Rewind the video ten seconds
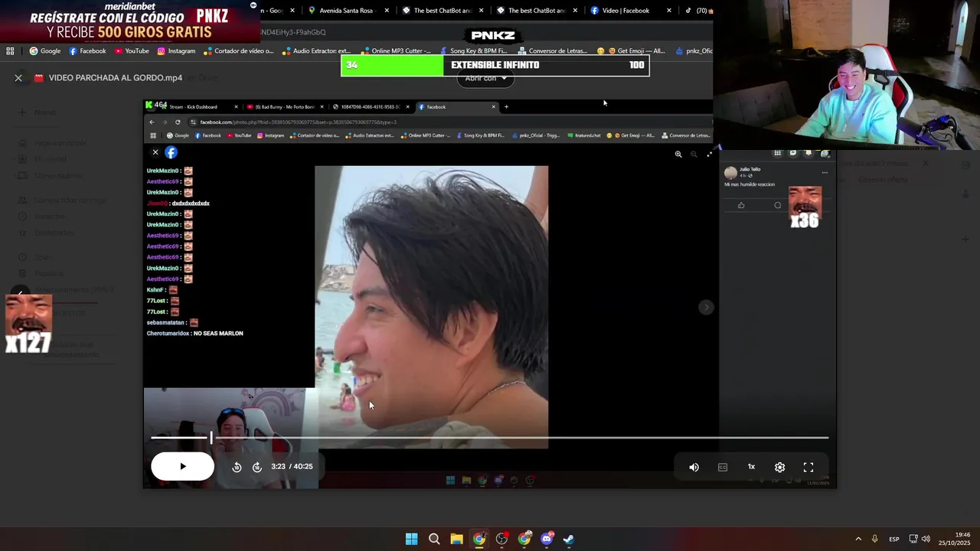The height and width of the screenshot is (551, 980). 237,467
